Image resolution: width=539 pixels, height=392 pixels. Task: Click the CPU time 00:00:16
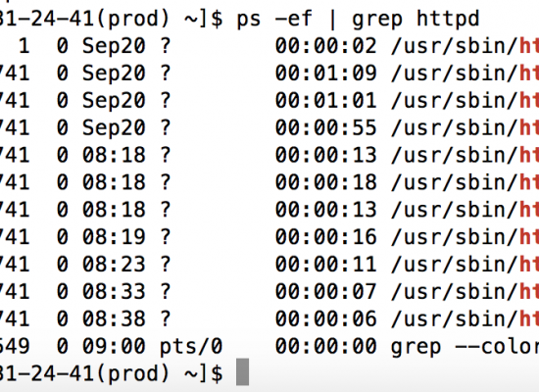(x=326, y=237)
